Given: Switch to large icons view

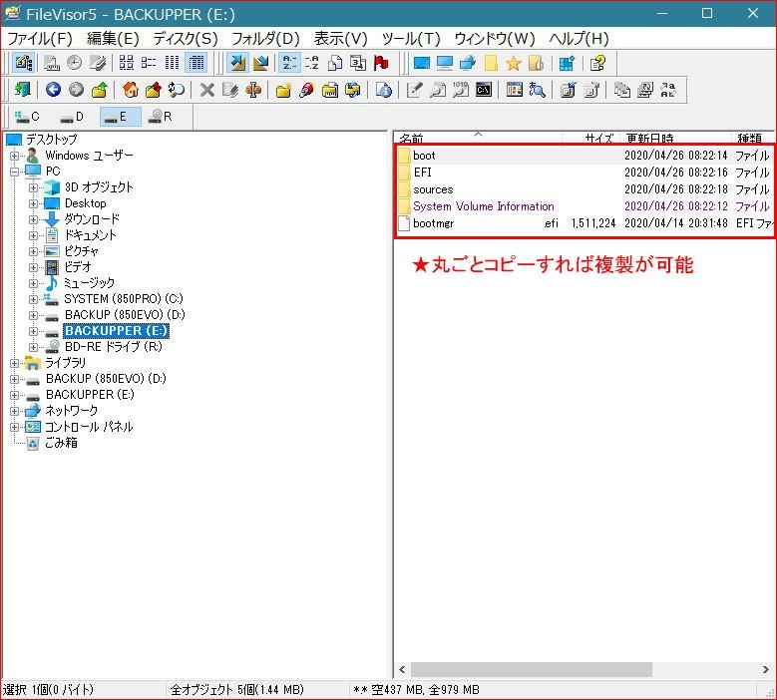Looking at the screenshot, I should pos(127,63).
